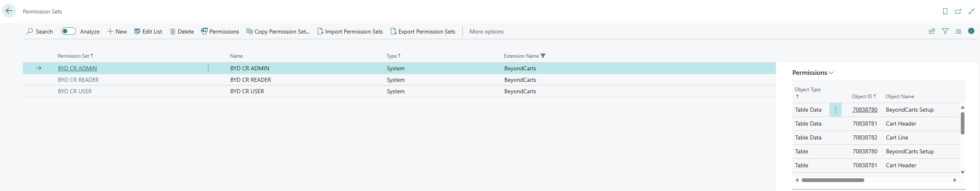Open page in new window icon

pyautogui.click(x=958, y=11)
